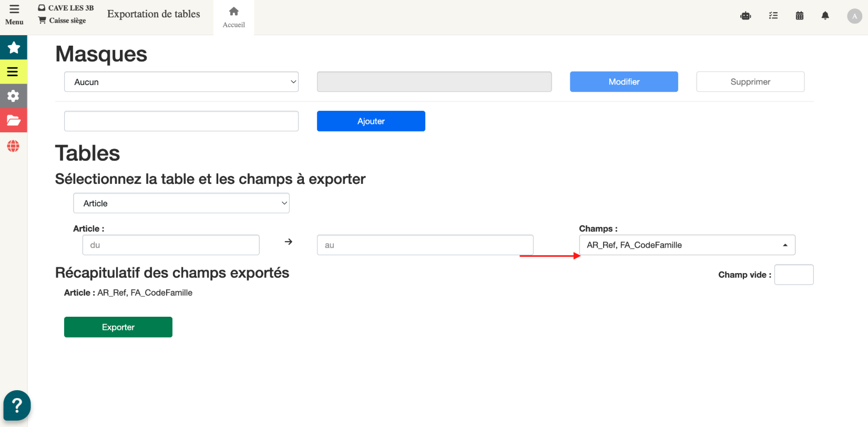Open the user avatar profile menu
868x427 pixels.
854,16
